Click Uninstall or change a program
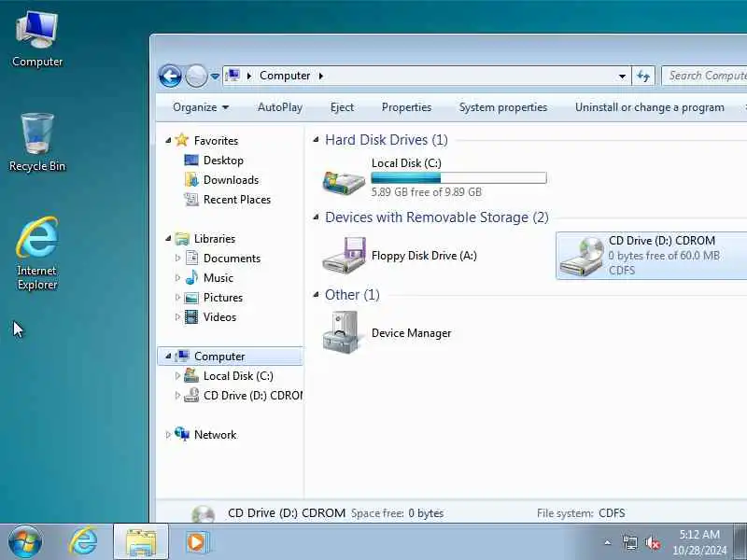The width and height of the screenshot is (747, 560). point(649,107)
